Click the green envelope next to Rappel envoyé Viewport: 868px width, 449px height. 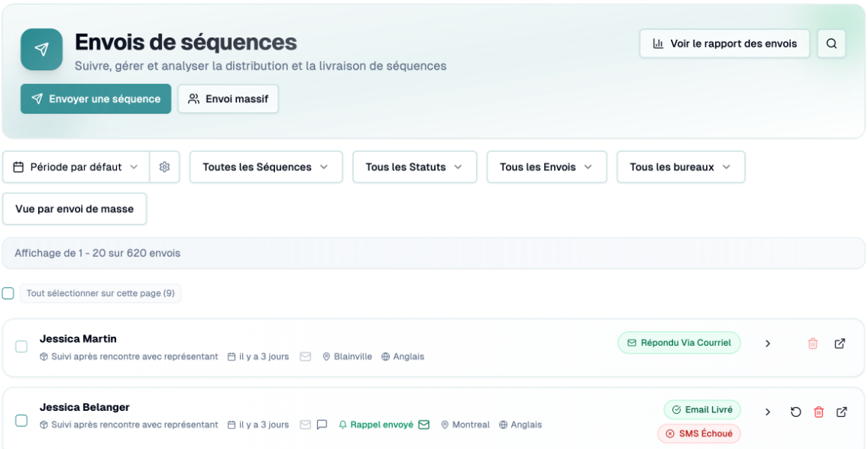(424, 425)
